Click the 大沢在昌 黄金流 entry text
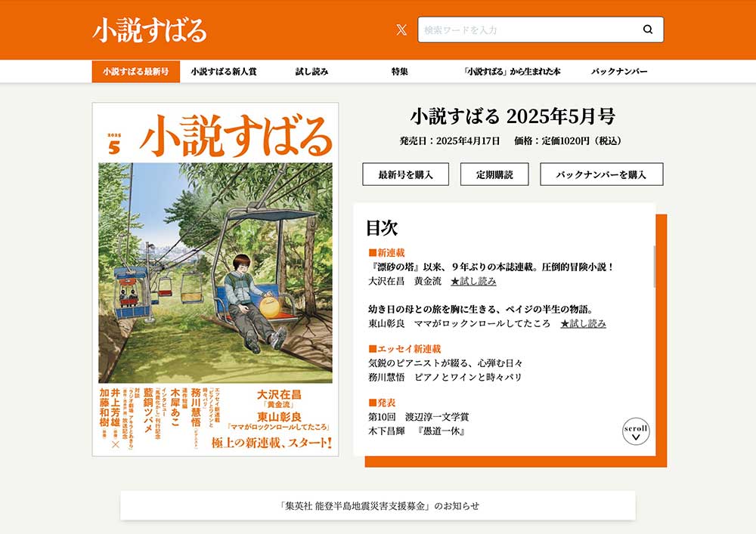This screenshot has width=756, height=534. click(405, 281)
